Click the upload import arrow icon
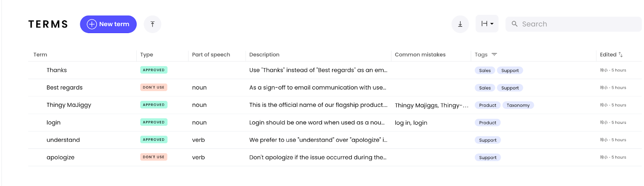Image resolution: width=644 pixels, height=186 pixels. [x=153, y=24]
